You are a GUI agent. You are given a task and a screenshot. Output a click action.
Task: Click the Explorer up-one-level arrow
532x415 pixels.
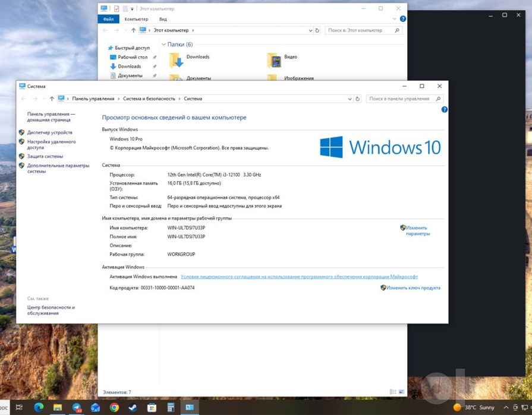tap(133, 30)
